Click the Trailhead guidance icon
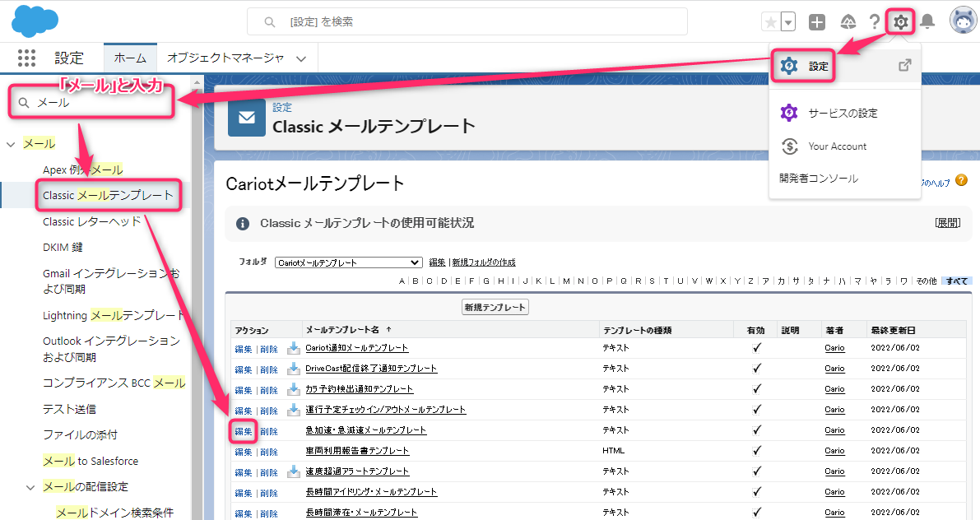 pyautogui.click(x=848, y=22)
